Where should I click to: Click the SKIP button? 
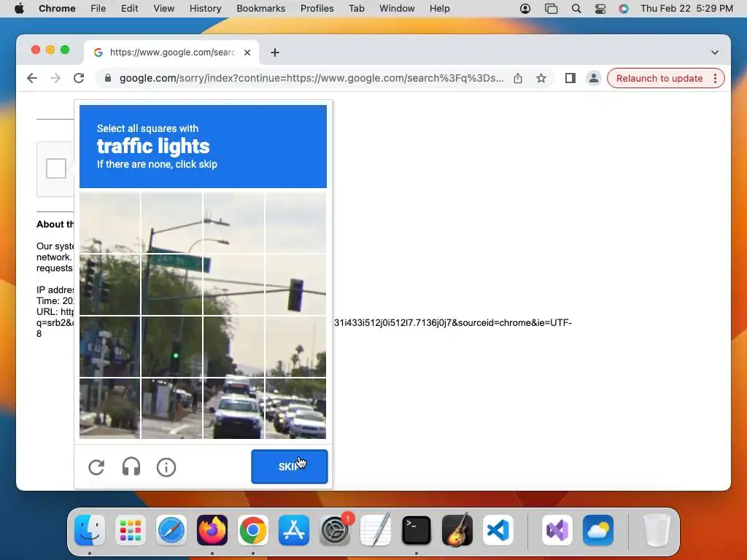[x=289, y=467]
